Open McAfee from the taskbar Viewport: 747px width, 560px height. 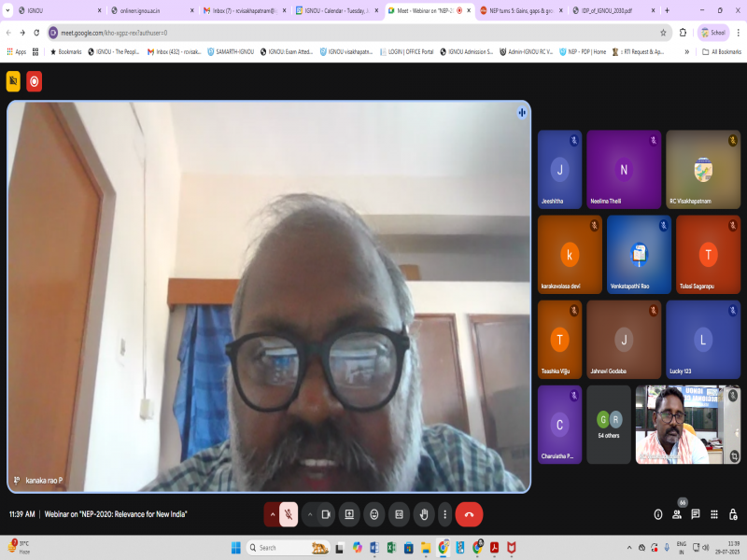pos(512,548)
